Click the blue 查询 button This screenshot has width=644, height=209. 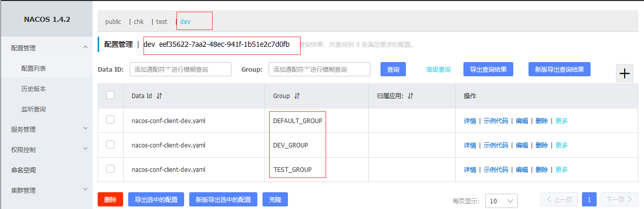pyautogui.click(x=393, y=70)
